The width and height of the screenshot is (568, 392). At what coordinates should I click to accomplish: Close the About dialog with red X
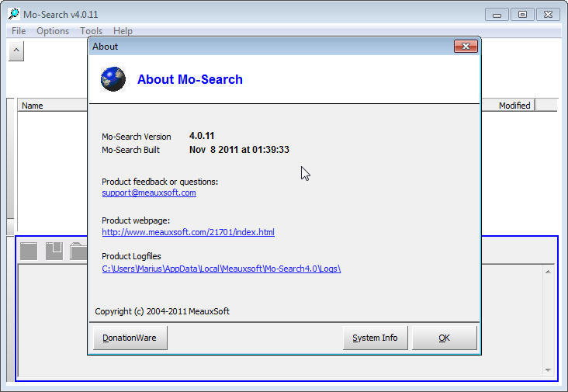tap(466, 47)
